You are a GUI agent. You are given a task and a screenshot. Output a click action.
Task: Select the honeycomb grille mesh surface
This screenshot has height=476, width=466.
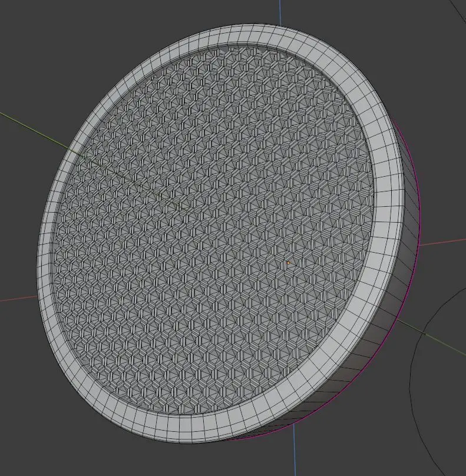click(213, 231)
